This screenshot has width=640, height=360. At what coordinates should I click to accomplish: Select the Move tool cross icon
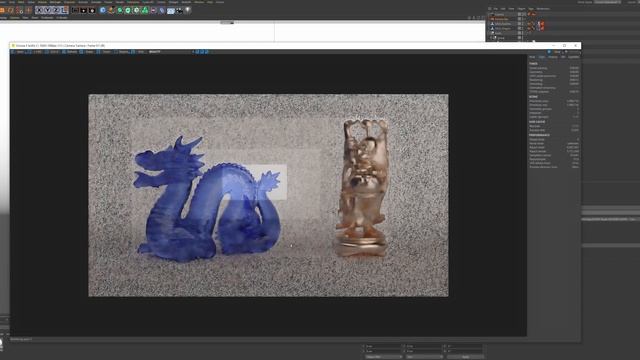[x=29, y=10]
